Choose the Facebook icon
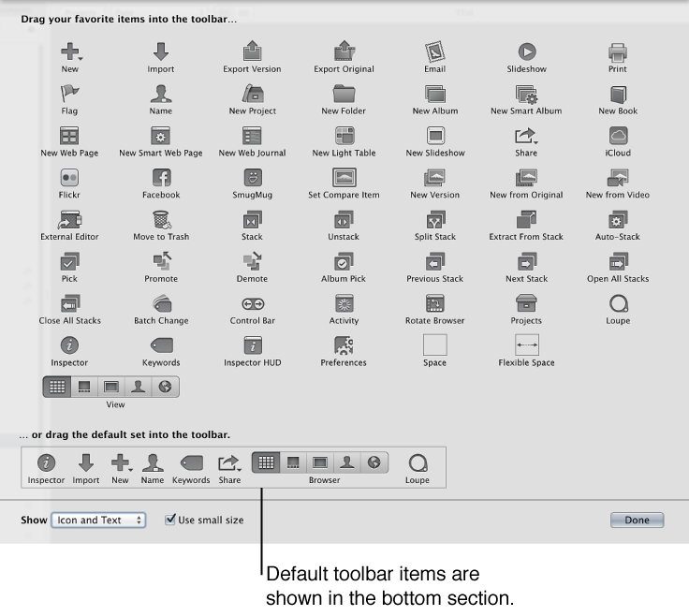Screen dimensions: 689x616 point(161,178)
